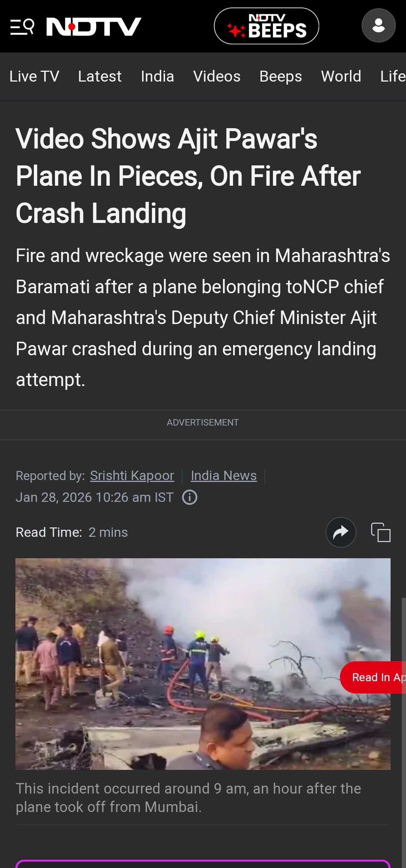The height and width of the screenshot is (868, 406).
Task: Open reporter Srishti Kapoor's page
Action: click(132, 476)
